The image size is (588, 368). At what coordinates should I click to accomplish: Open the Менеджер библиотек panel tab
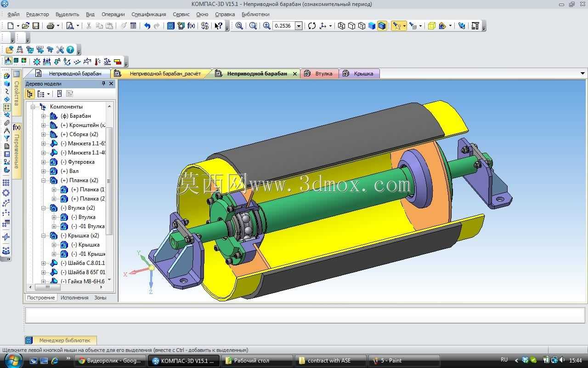point(61,340)
